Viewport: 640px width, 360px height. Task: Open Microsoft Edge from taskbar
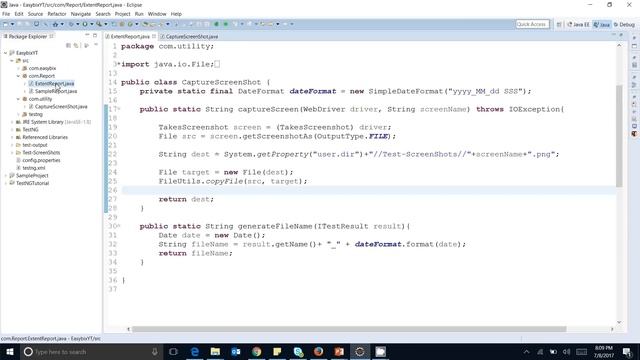click(x=195, y=351)
